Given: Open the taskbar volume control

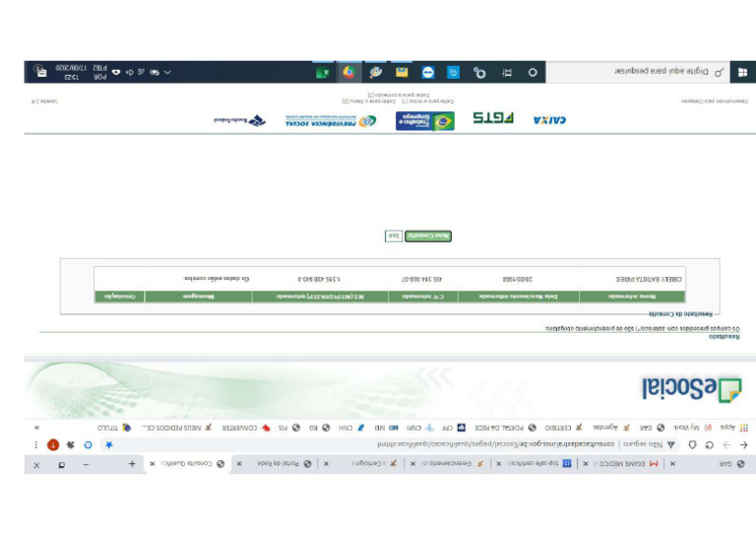Looking at the screenshot, I should coord(129,72).
